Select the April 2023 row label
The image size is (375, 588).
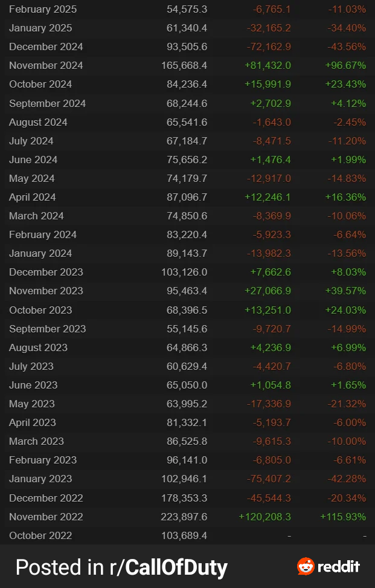point(32,422)
